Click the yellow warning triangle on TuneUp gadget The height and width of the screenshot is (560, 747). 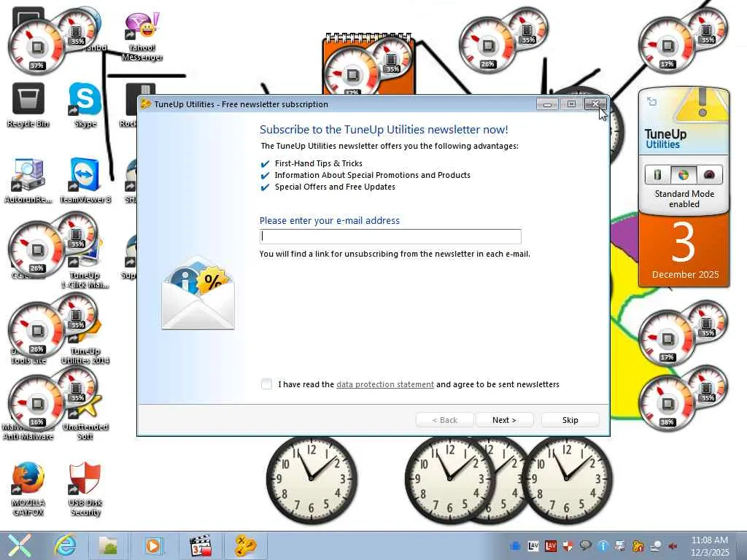click(x=703, y=104)
